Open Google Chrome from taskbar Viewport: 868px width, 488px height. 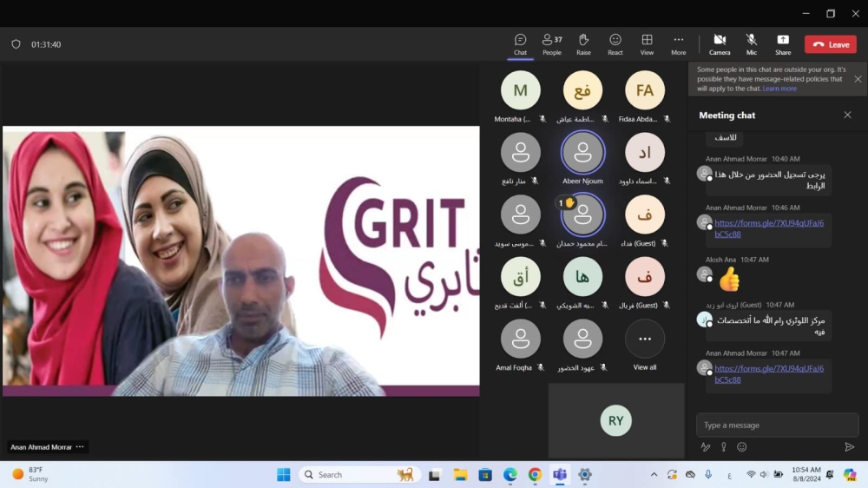pos(535,475)
